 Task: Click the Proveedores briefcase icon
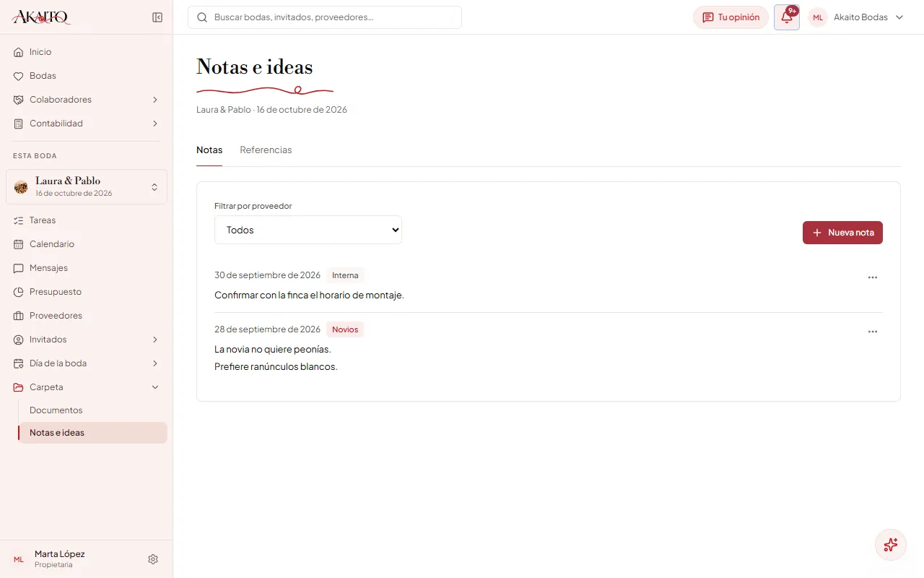(x=19, y=316)
